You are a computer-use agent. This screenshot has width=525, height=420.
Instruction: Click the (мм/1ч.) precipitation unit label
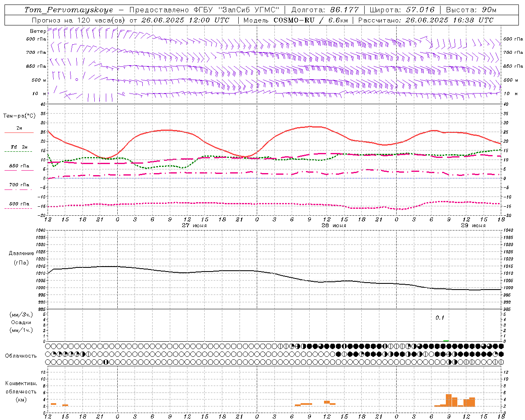21,330
